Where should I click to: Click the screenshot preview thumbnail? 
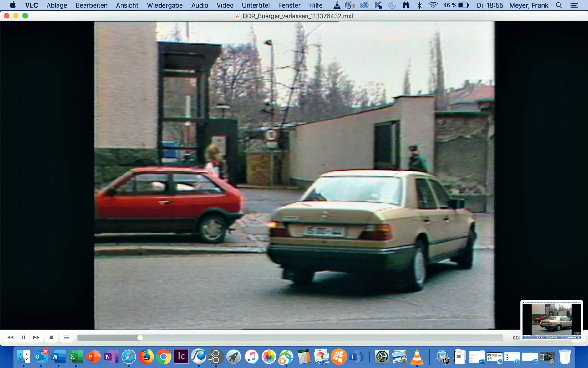tap(551, 320)
